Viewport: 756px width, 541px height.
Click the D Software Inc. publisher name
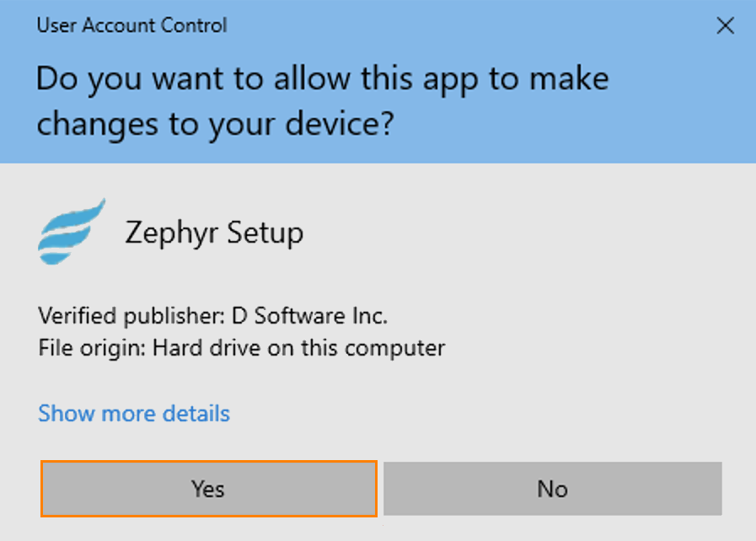pyautogui.click(x=309, y=316)
